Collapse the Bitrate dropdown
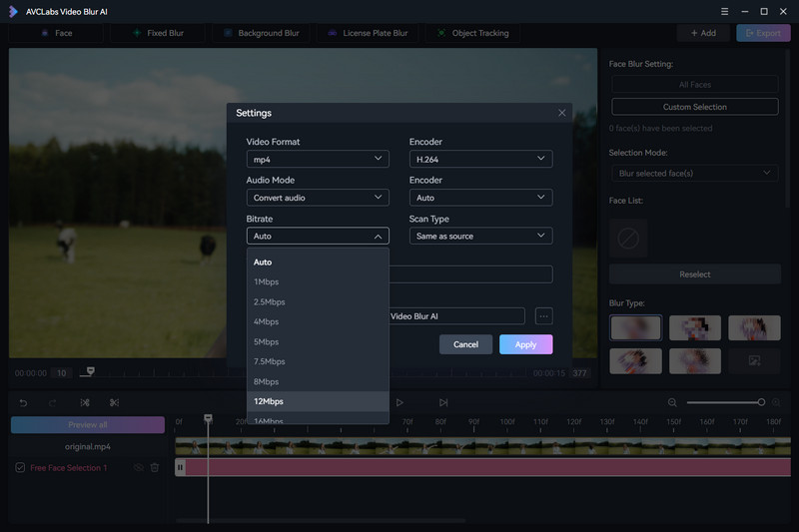The width and height of the screenshot is (799, 532). point(318,236)
